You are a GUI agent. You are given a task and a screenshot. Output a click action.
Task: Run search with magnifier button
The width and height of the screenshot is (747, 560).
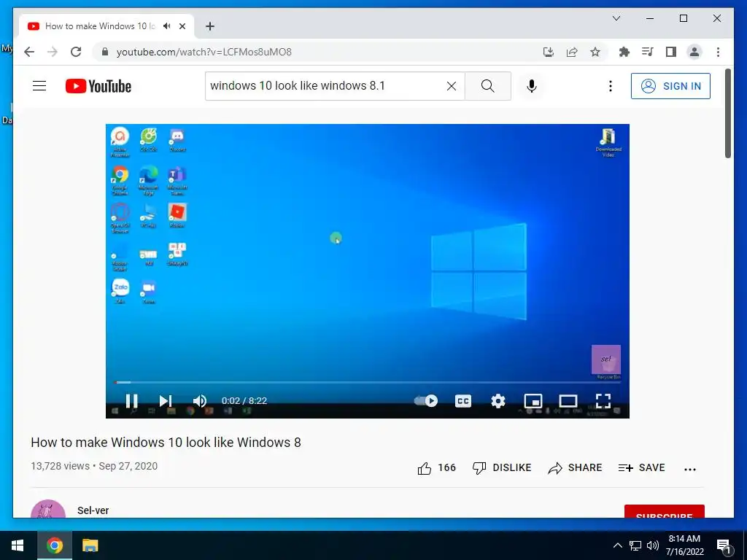488,86
